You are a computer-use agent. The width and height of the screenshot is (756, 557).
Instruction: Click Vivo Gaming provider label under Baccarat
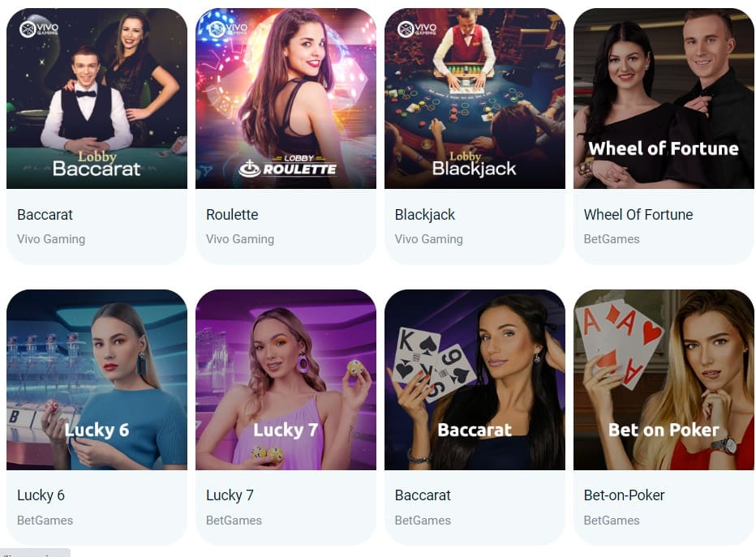51,239
